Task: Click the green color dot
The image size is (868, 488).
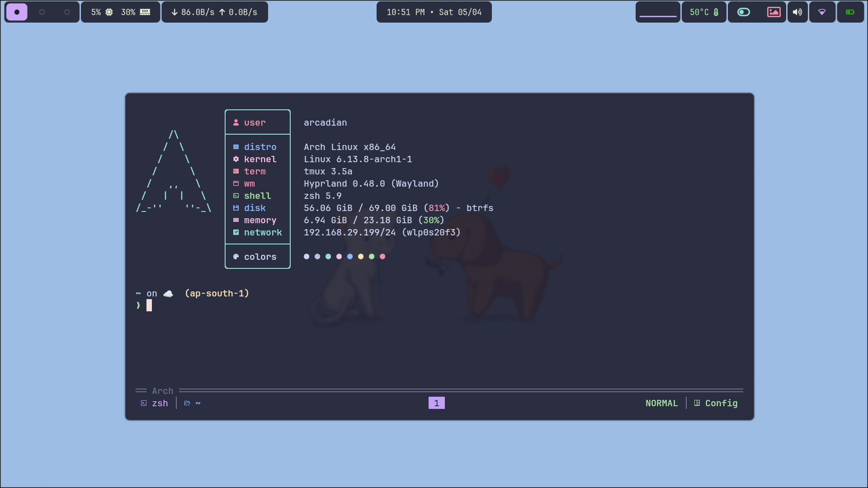Action: [x=372, y=256]
